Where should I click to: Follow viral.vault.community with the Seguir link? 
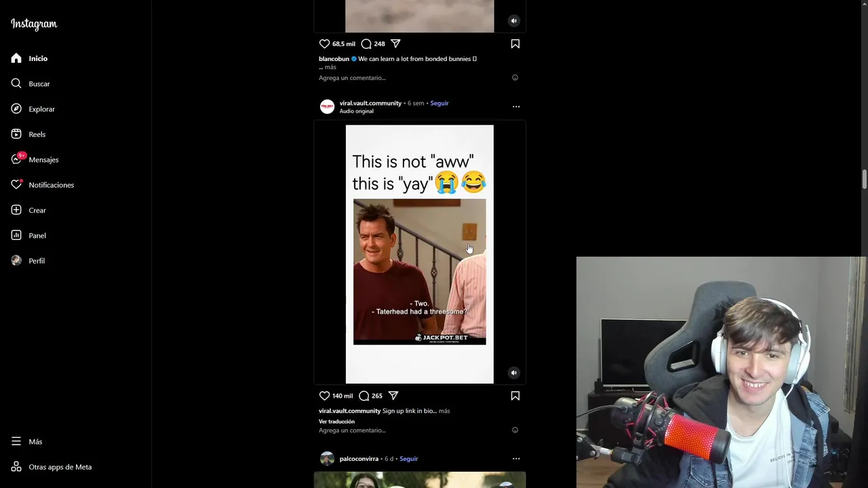pos(439,103)
